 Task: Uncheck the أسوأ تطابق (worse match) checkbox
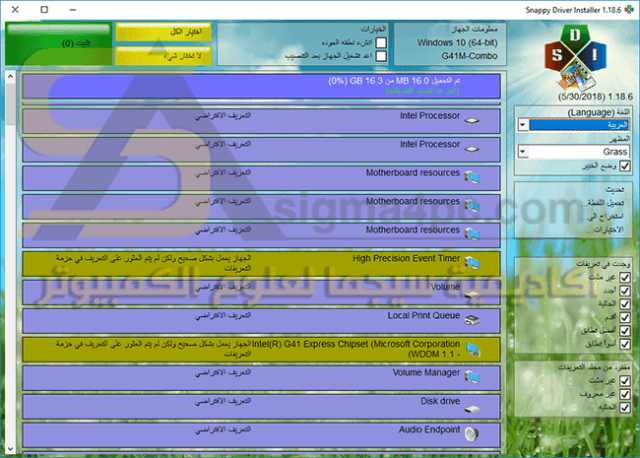pyautogui.click(x=624, y=344)
